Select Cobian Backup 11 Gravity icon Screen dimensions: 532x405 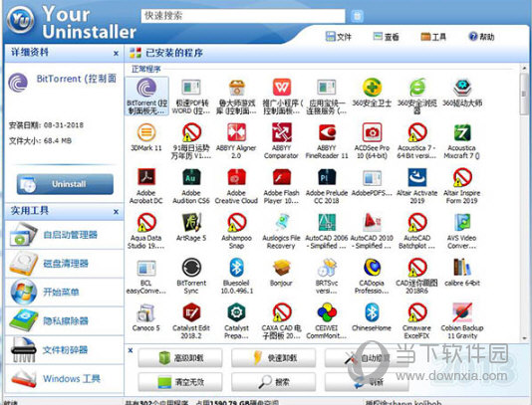pyautogui.click(x=462, y=312)
